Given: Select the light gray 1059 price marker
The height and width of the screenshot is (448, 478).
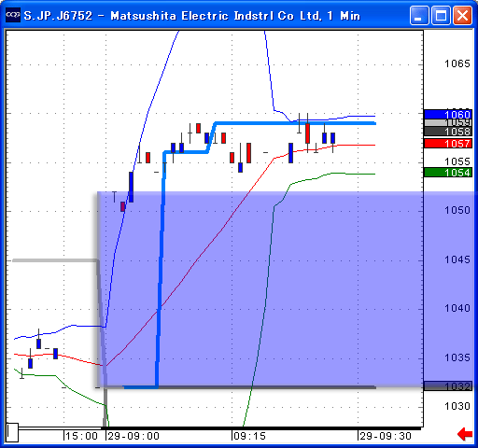Looking at the screenshot, I should [x=448, y=123].
